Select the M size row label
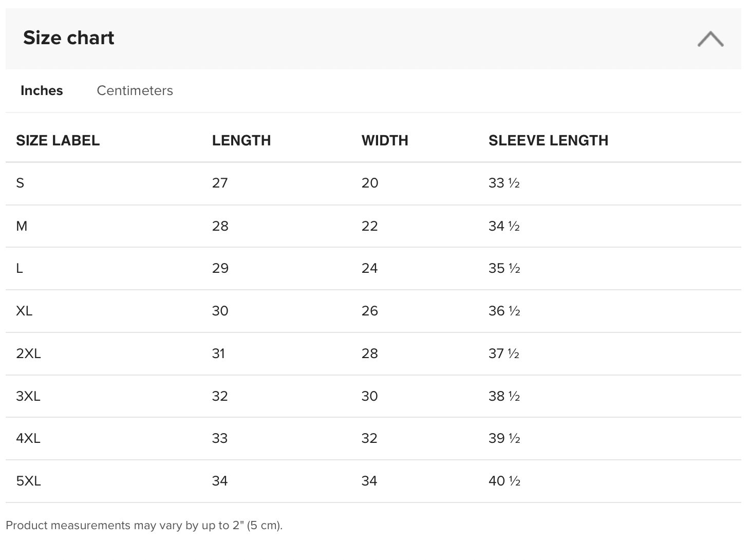This screenshot has width=750, height=560. pos(22,226)
